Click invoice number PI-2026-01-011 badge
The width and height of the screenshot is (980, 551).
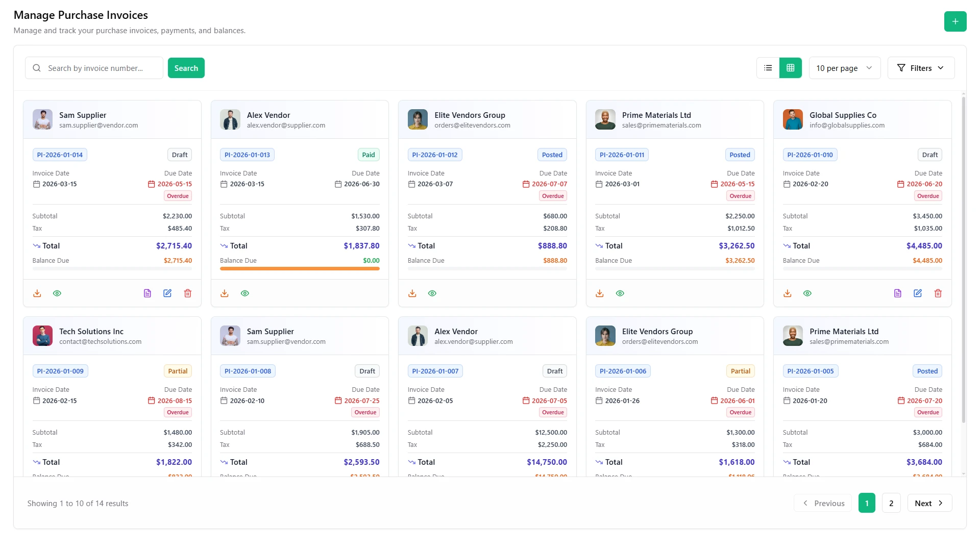pyautogui.click(x=622, y=155)
